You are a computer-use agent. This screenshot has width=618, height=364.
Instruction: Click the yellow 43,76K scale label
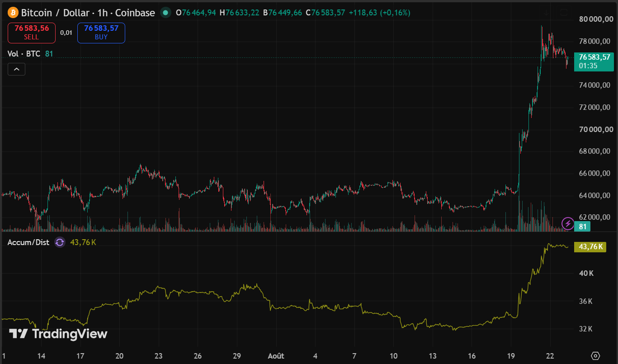[x=590, y=246]
